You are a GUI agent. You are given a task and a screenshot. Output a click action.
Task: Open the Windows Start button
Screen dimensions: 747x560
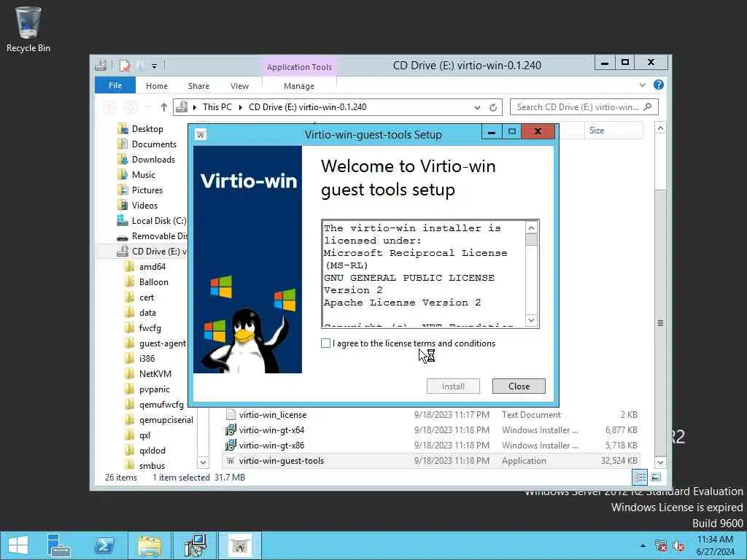tap(18, 545)
